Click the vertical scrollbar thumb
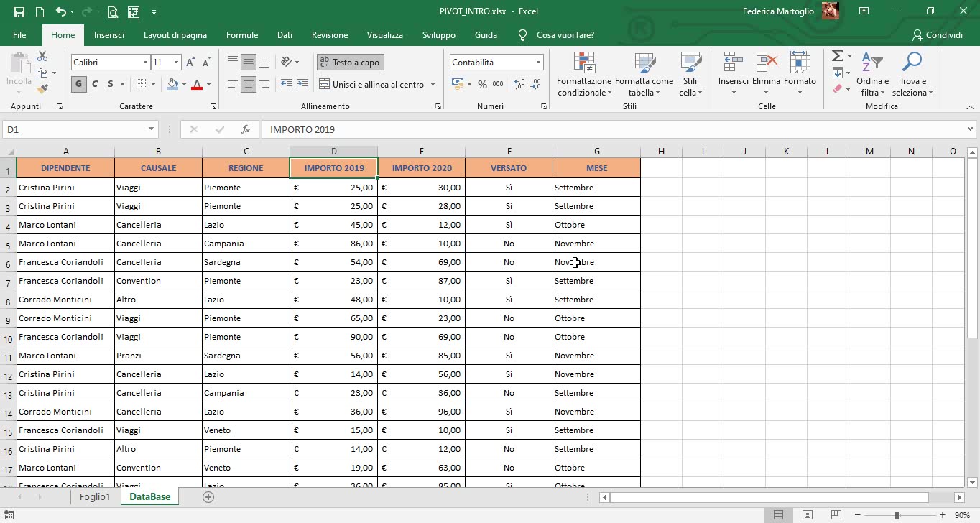This screenshot has height=523, width=980. coord(972,249)
